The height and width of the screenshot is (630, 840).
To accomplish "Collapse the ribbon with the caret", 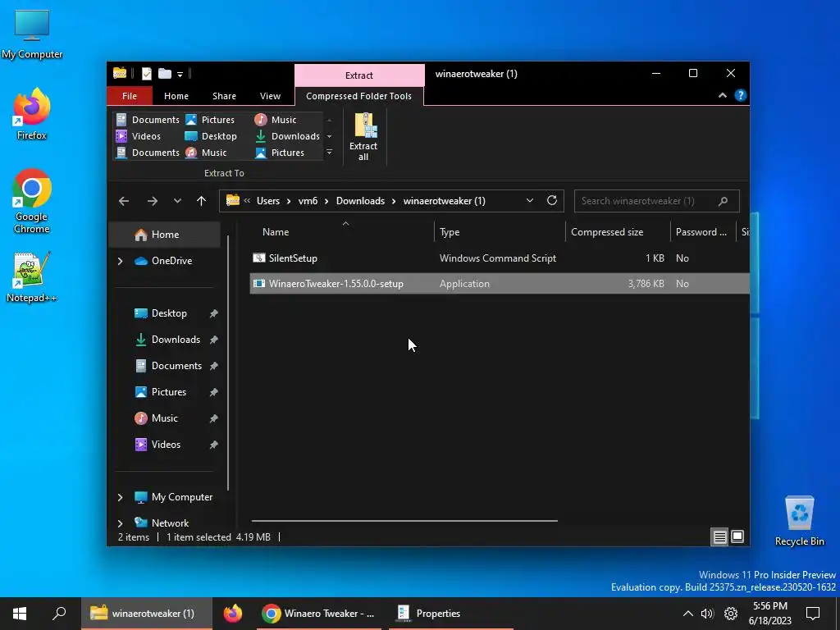I will coord(722,95).
